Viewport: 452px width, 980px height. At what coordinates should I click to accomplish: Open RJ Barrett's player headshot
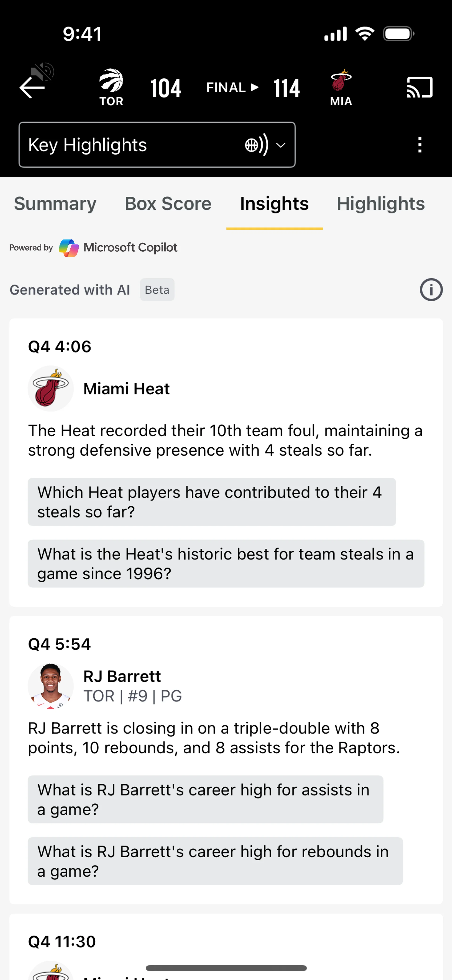[51, 686]
